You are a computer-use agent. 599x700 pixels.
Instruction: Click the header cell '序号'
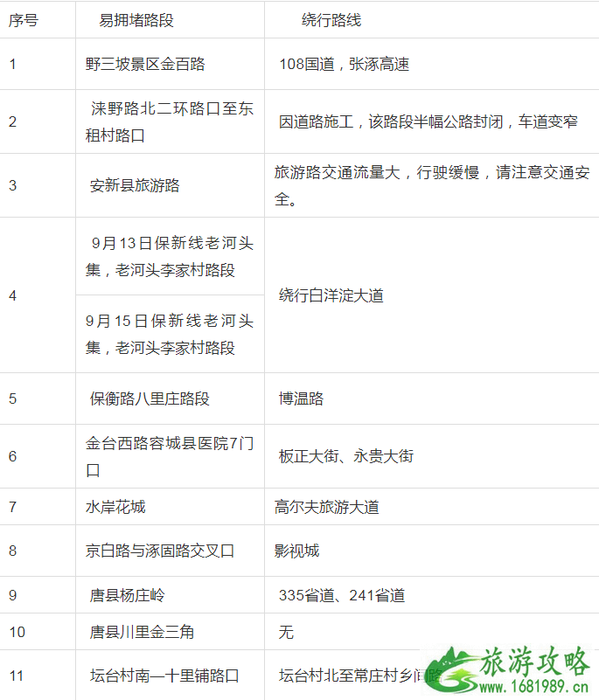tap(38, 19)
